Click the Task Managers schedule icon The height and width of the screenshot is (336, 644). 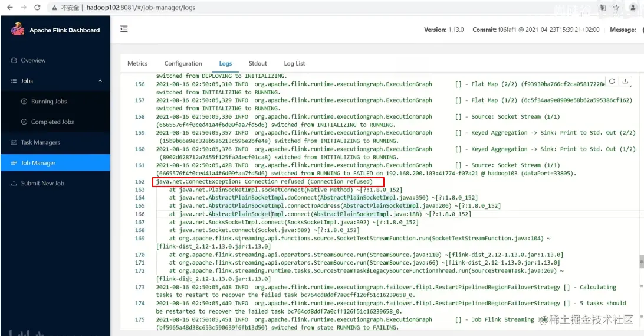click(x=14, y=142)
